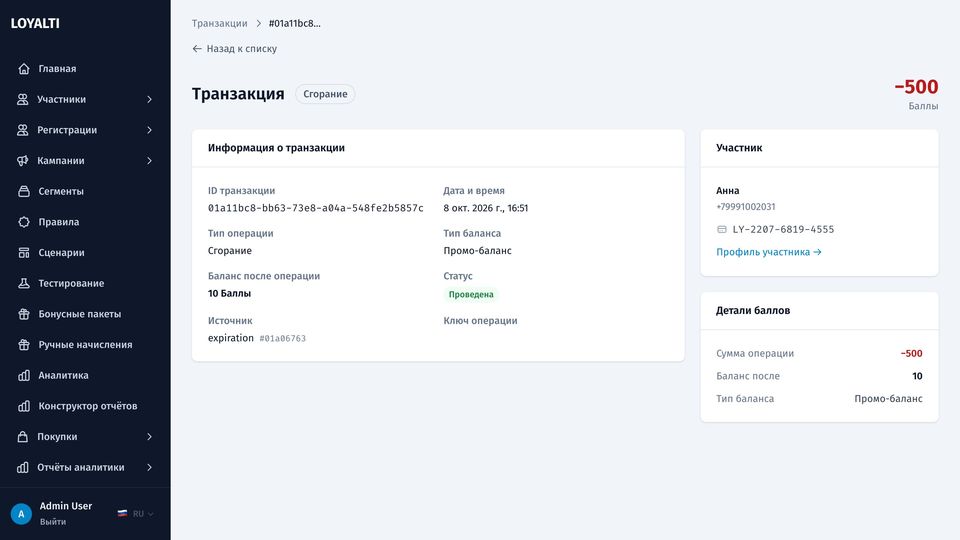Open Тестирование in the sidebar
This screenshot has height=540, width=960.
[85, 283]
